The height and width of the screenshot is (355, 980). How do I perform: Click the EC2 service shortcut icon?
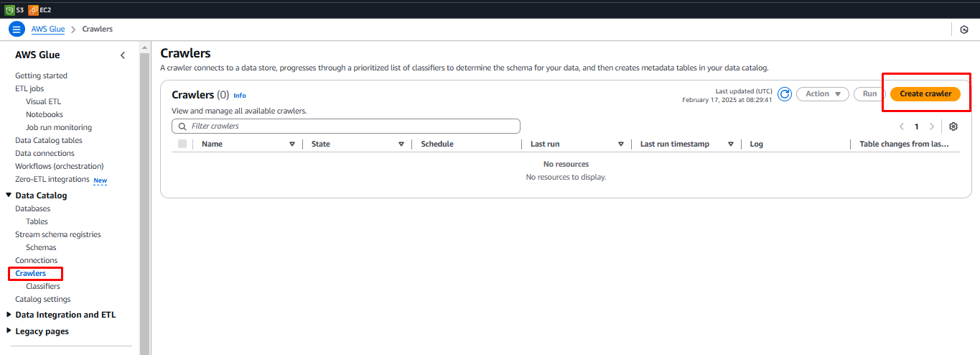(x=33, y=10)
